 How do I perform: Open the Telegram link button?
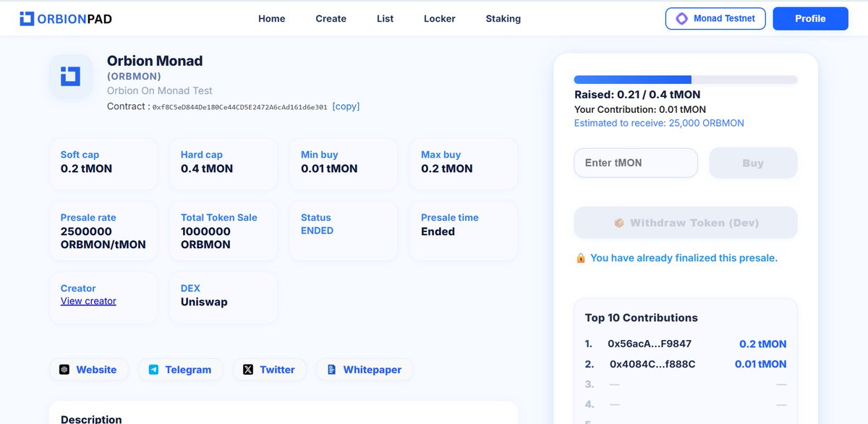(181, 370)
